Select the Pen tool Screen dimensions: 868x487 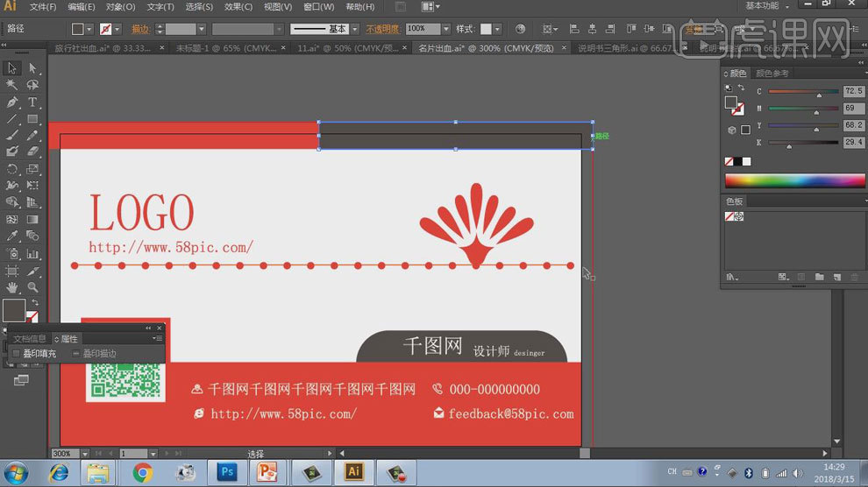[x=11, y=102]
